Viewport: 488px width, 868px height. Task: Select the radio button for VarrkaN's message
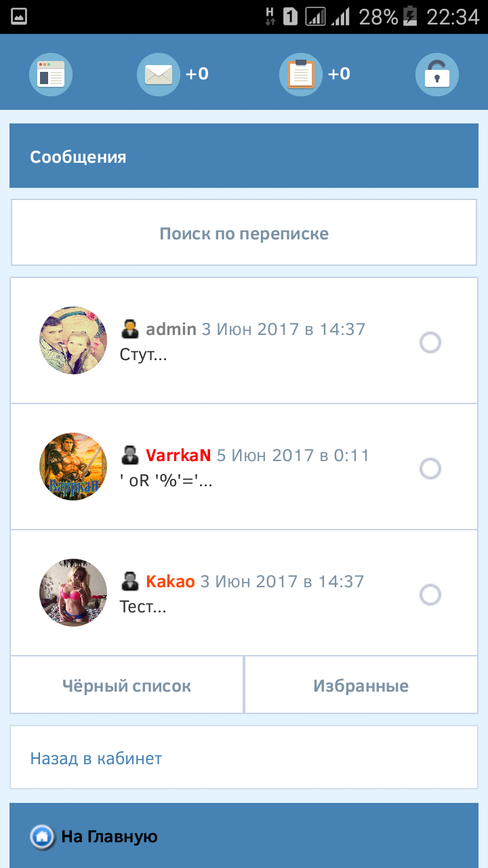coord(430,469)
